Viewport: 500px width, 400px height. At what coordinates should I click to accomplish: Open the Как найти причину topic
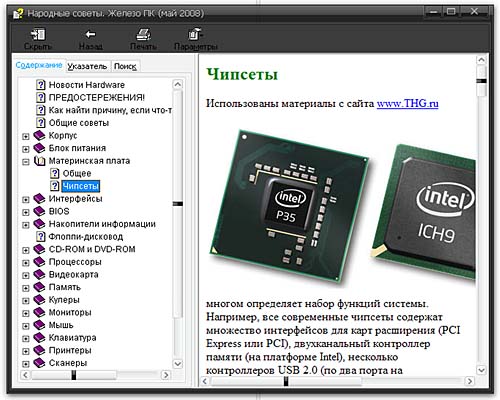[110, 110]
